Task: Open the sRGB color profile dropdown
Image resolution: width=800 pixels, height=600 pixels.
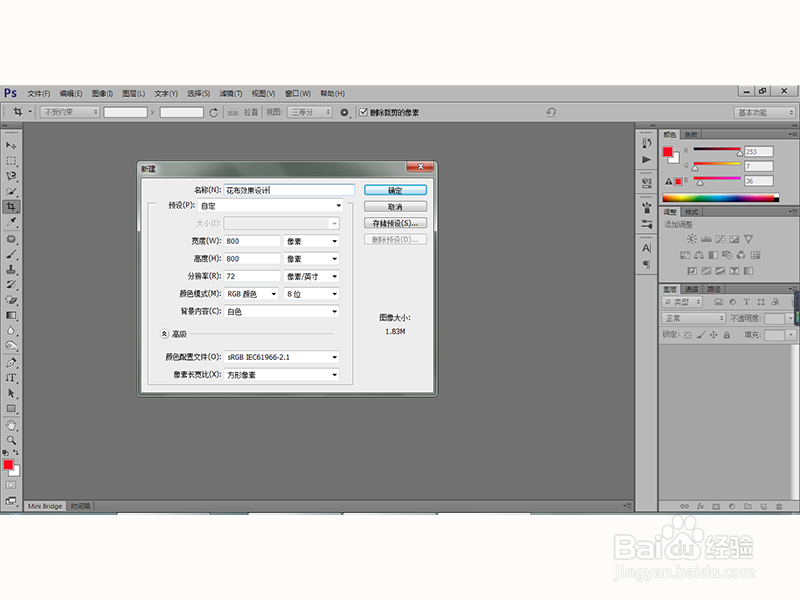Action: 282,357
